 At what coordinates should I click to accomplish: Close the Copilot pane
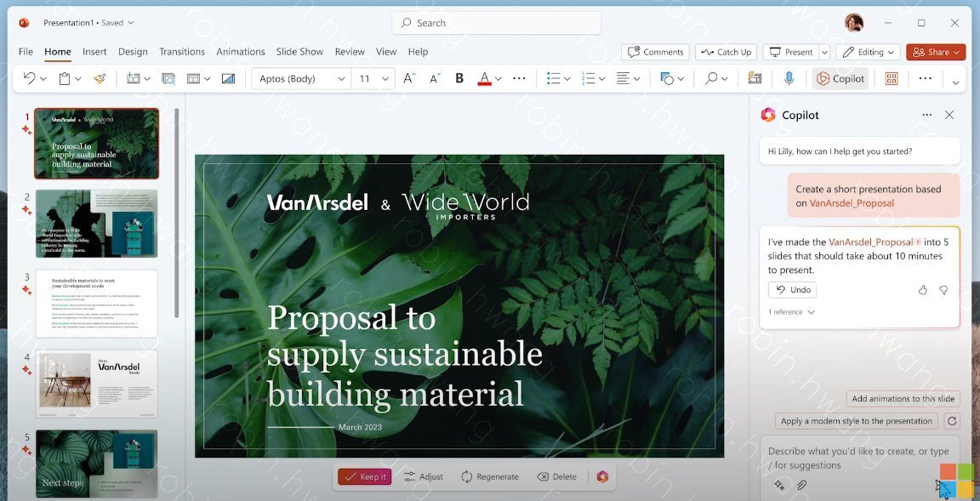[x=949, y=115]
